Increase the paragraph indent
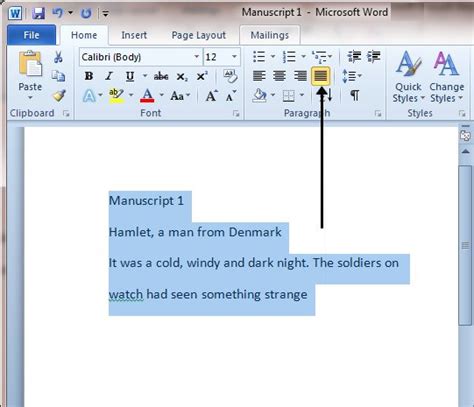Screen dimensions: 474x407 (374, 57)
